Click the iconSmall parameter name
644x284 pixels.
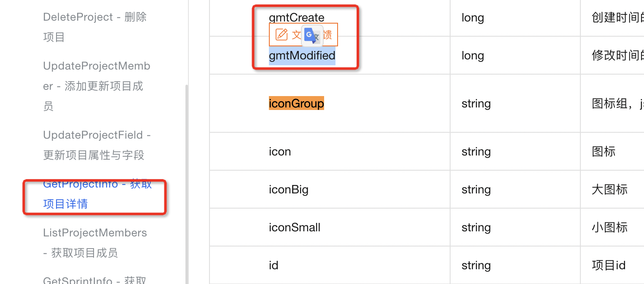(295, 228)
